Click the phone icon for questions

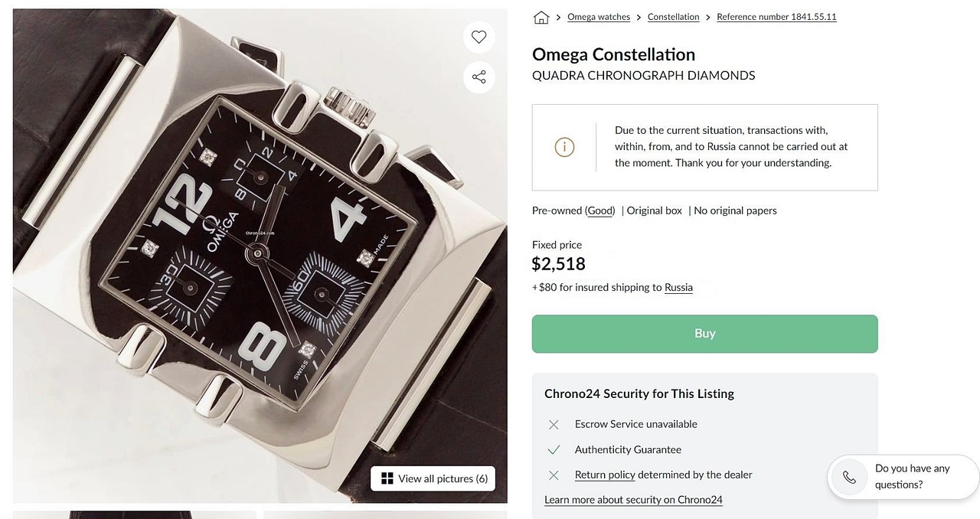click(x=849, y=478)
